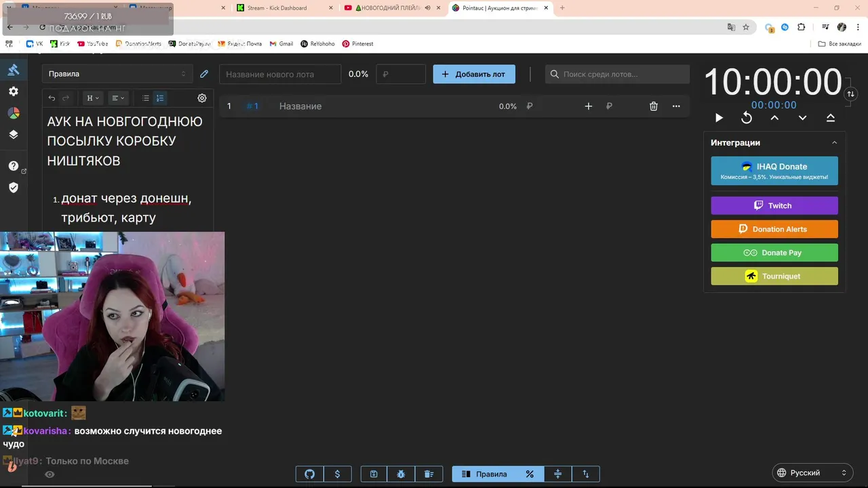Toggle the percent display button at bottom
This screenshot has height=488, width=868.
(x=530, y=474)
